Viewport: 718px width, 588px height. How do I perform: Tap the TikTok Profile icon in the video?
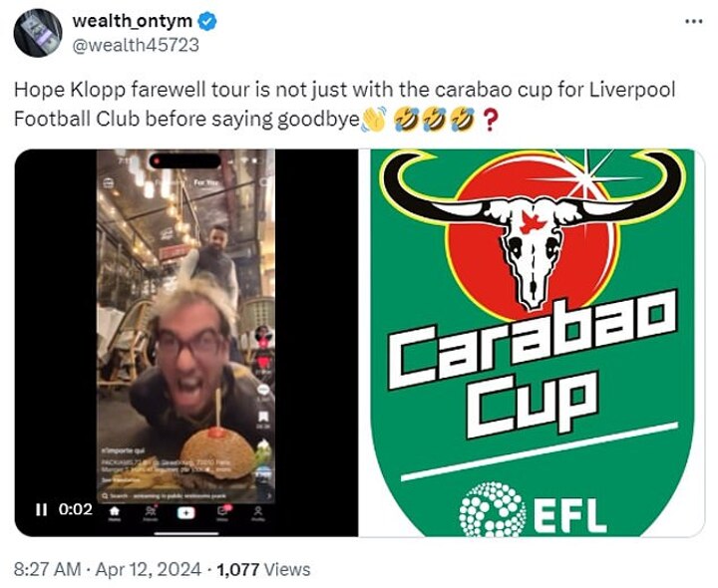click(258, 513)
